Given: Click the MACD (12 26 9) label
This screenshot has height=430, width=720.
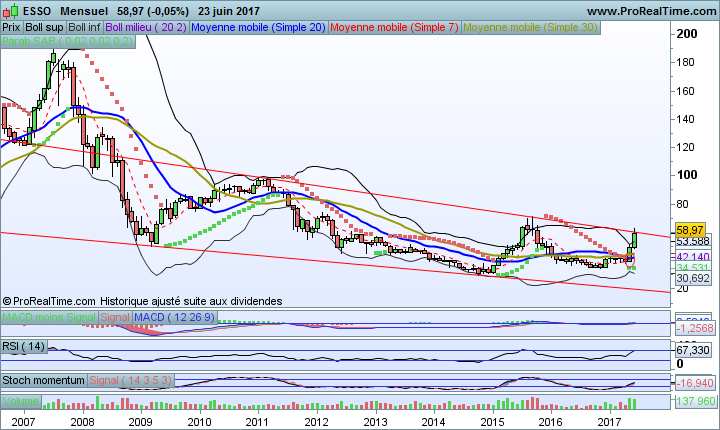Looking at the screenshot, I should (x=175, y=317).
